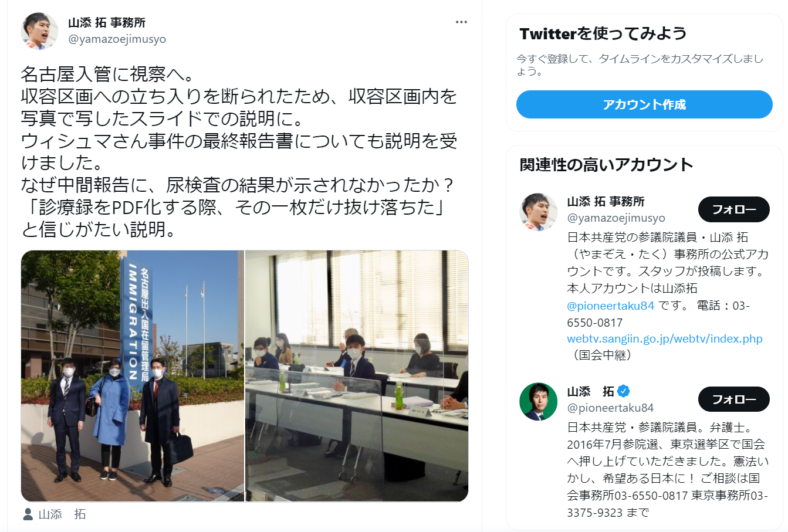Image resolution: width=788 pixels, height=532 pixels.
Task: Click the @yamazoejimusyo handle in related accounts
Action: coord(616,218)
